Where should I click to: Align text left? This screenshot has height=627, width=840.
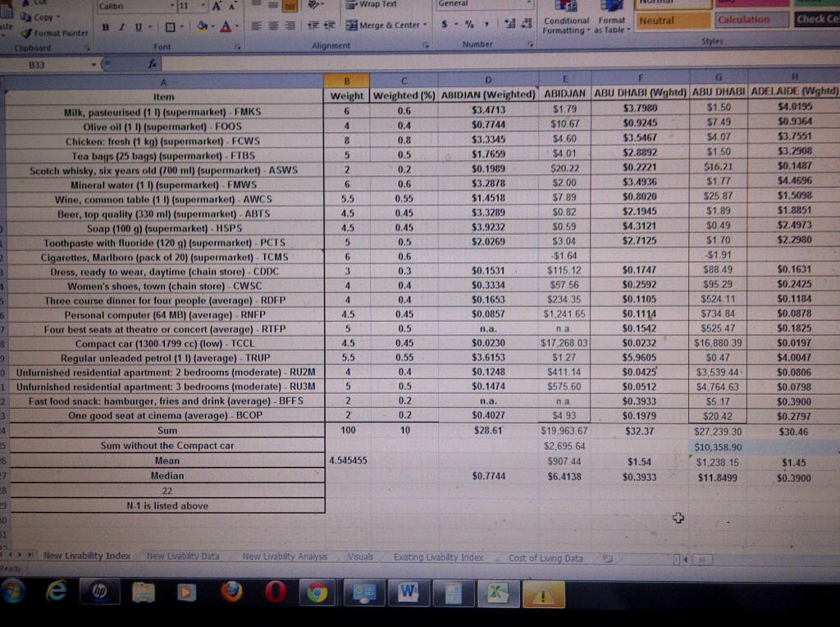pyautogui.click(x=257, y=25)
